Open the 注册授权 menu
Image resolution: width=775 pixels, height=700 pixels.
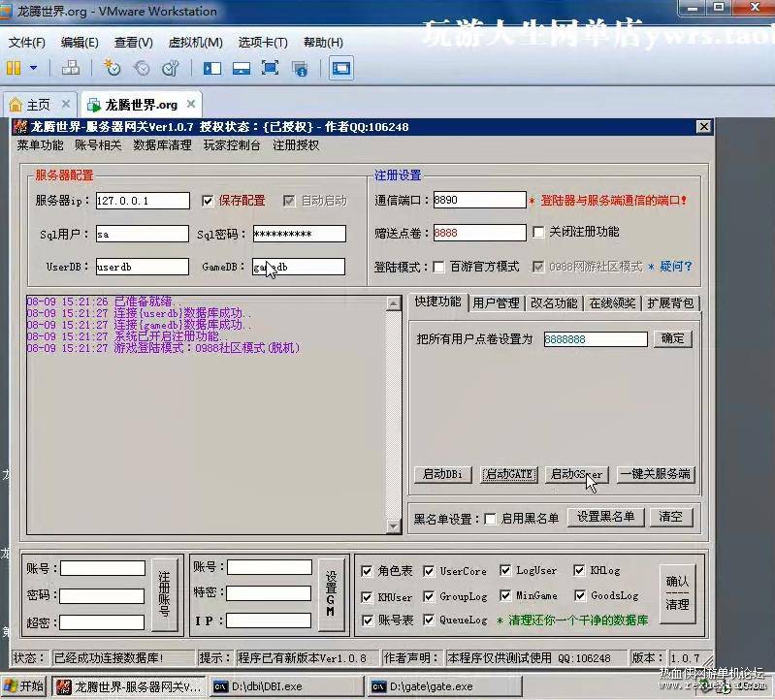point(296,145)
